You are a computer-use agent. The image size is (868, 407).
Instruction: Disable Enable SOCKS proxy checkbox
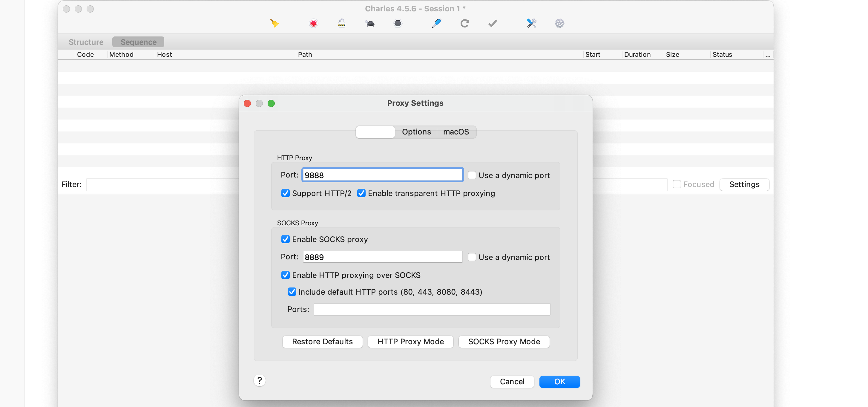pos(286,239)
